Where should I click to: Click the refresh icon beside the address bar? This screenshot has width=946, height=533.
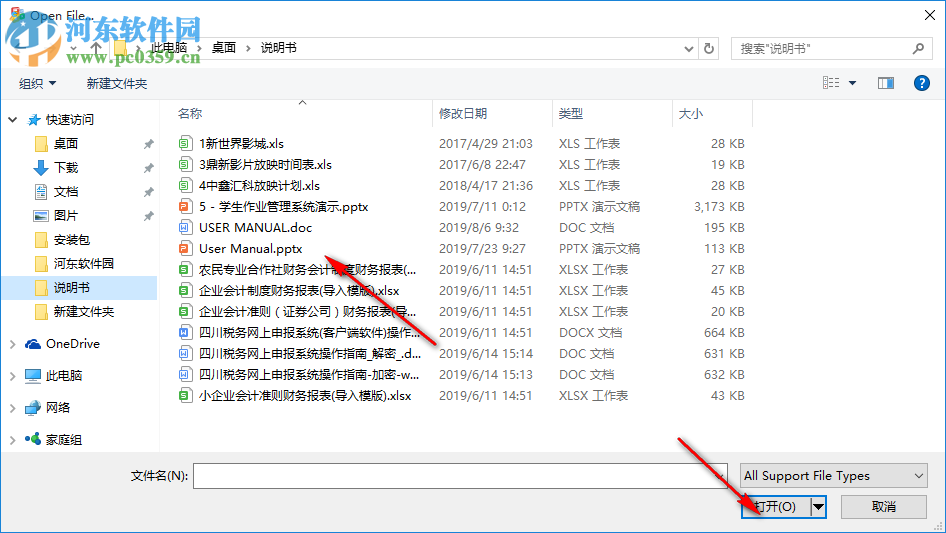(709, 48)
